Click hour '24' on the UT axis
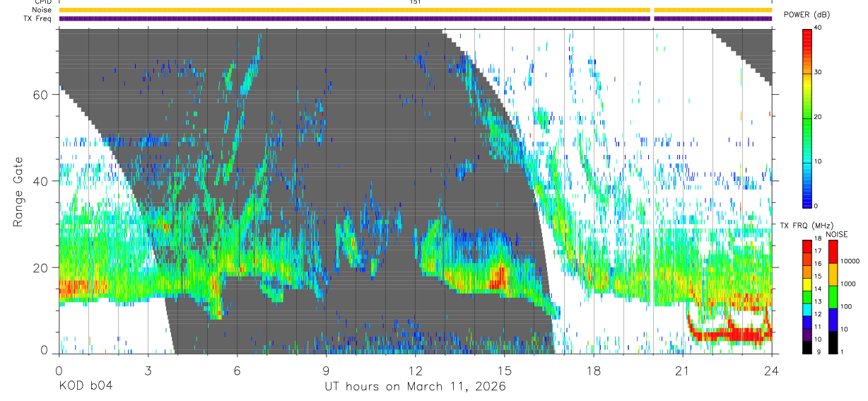 (x=772, y=370)
